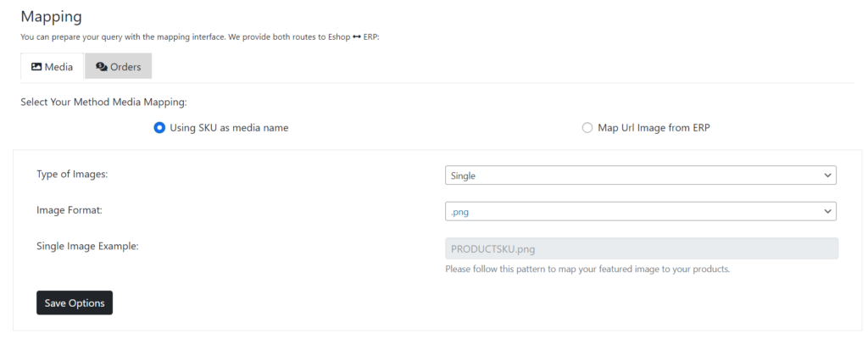Open the Orders tab
Screen dimensions: 868x339
pos(118,67)
